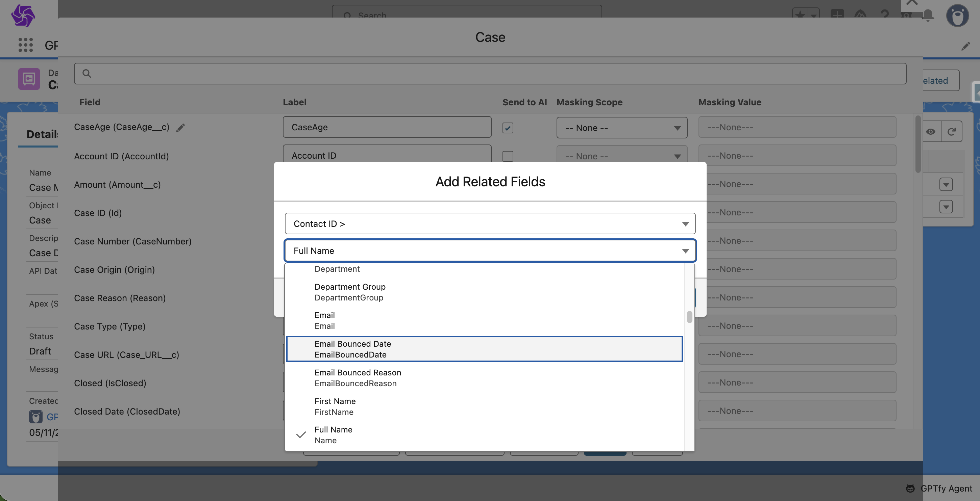The height and width of the screenshot is (501, 980).
Task: Click the purple company logo icon
Action: [x=23, y=16]
